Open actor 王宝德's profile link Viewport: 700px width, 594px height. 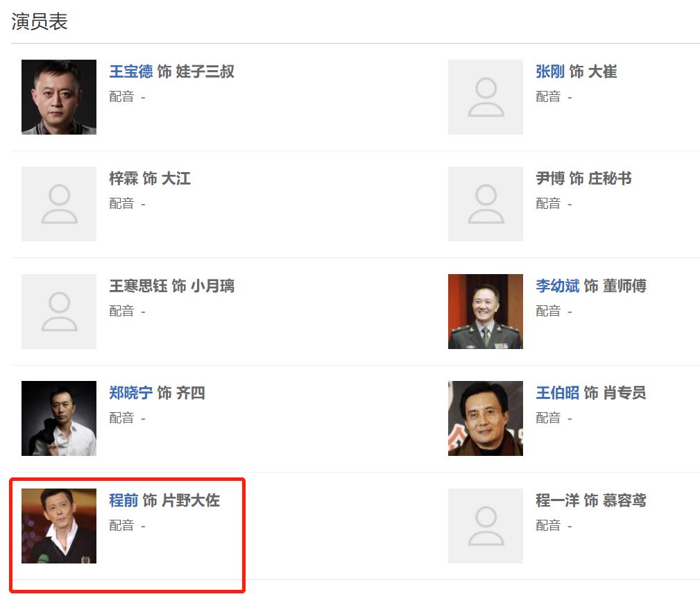click(x=130, y=71)
